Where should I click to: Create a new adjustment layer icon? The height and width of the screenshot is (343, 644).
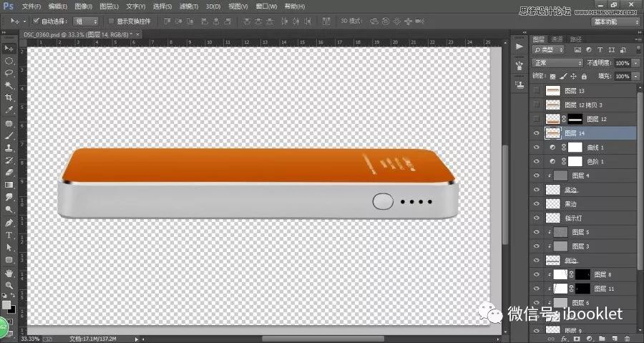point(589,339)
